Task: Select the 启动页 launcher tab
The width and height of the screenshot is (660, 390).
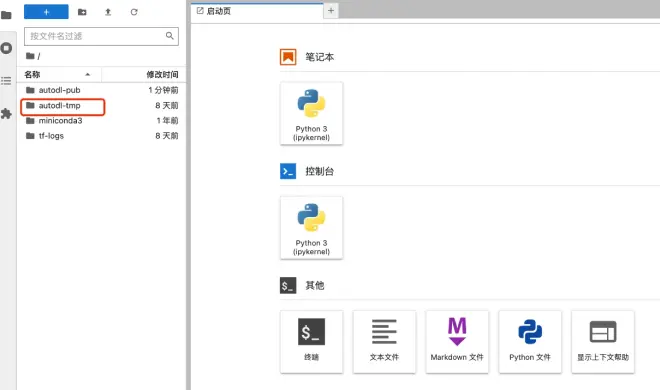Action: pos(257,11)
